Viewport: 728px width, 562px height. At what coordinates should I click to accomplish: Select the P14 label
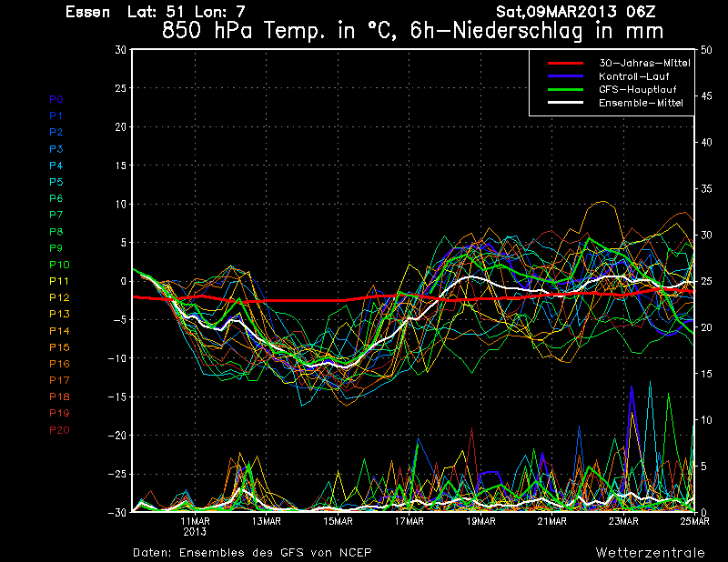[x=59, y=331]
